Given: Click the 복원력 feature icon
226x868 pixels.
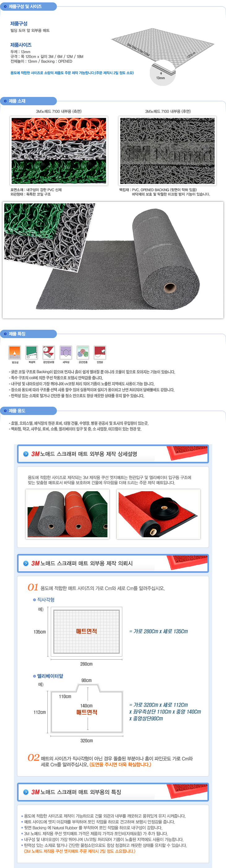Looking at the screenshot, I should point(32,352).
